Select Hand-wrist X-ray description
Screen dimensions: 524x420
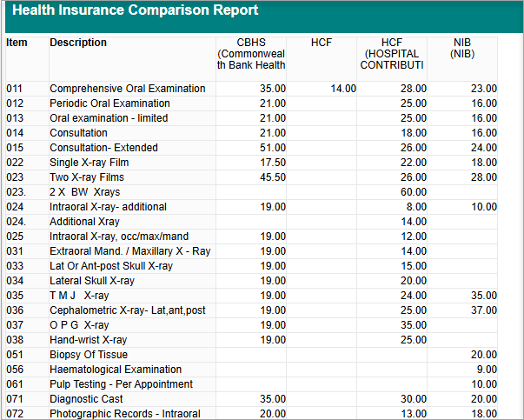[x=89, y=340]
